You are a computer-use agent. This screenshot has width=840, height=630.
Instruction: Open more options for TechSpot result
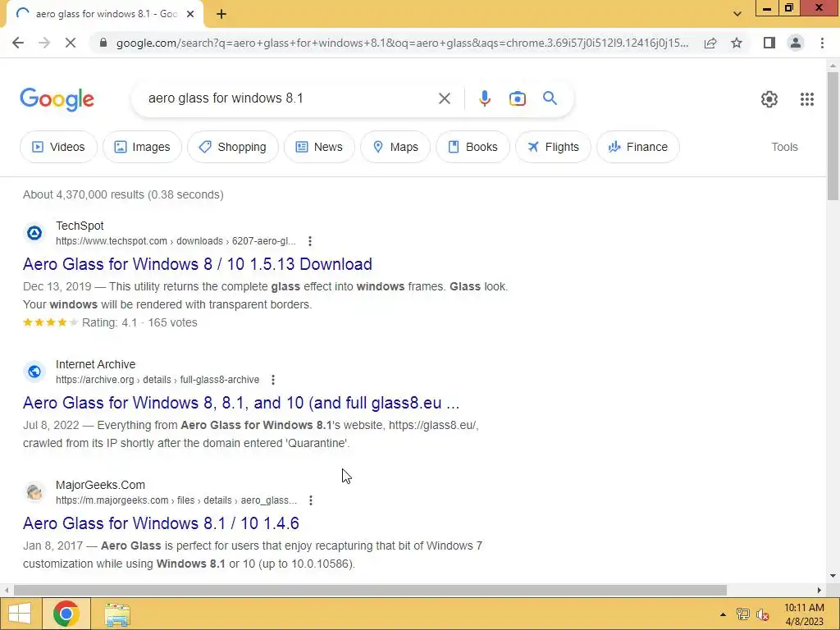pyautogui.click(x=309, y=241)
